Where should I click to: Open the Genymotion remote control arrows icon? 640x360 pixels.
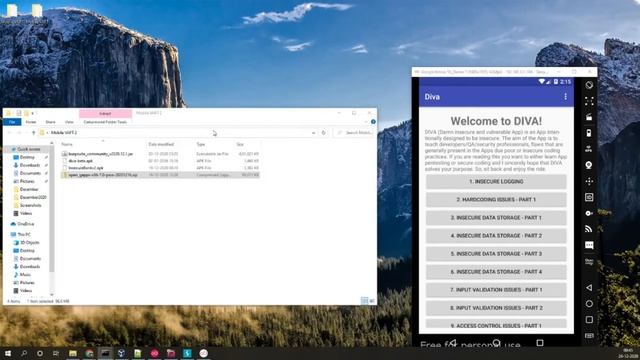(x=589, y=181)
